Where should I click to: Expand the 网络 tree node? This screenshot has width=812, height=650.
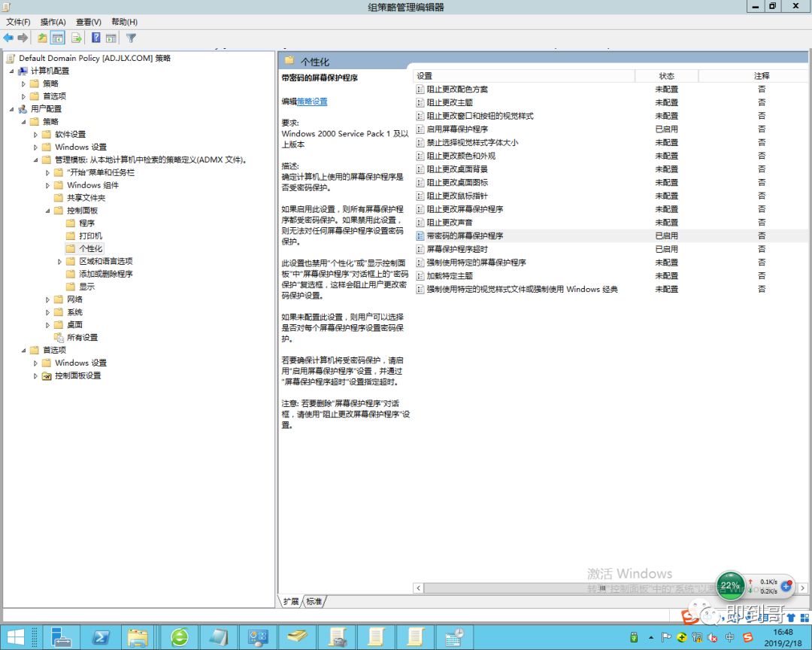47,299
